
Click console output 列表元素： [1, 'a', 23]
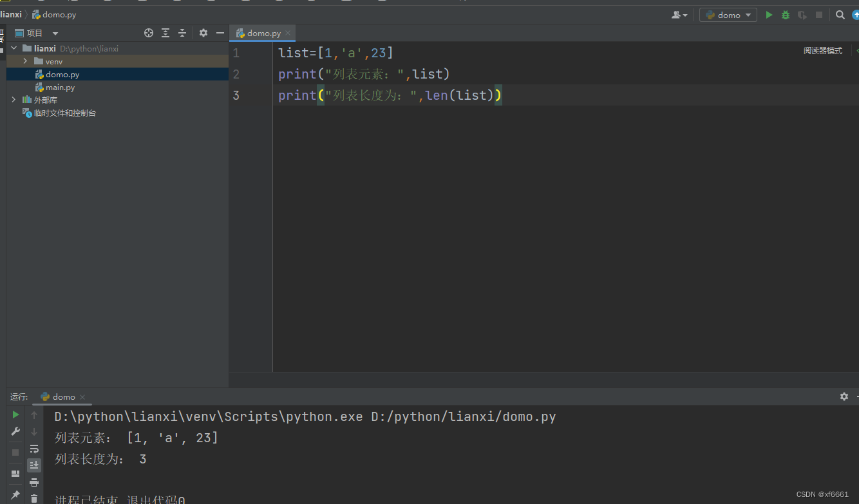click(137, 438)
